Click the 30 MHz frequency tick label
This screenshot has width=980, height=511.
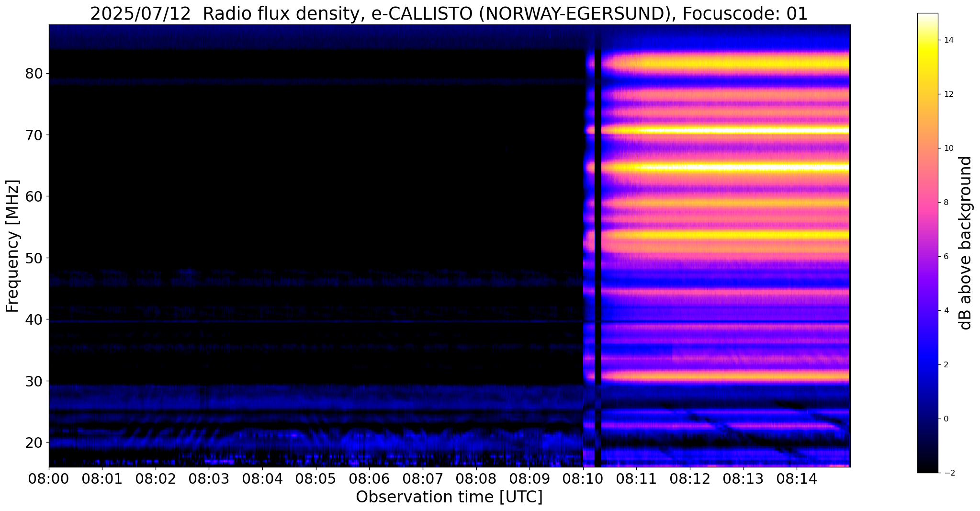point(34,381)
